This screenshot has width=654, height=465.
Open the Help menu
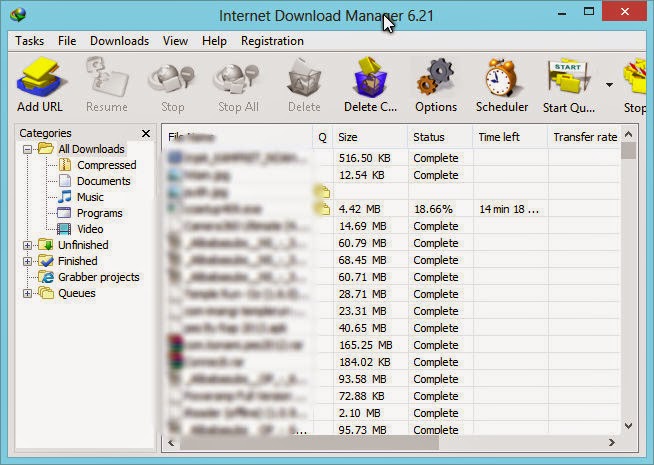click(214, 41)
